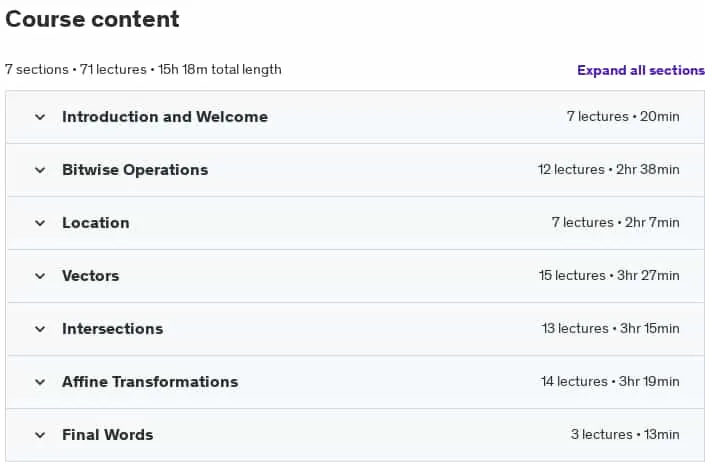Click the 13 lectures 3hr 15min label
705x462 pixels.
click(x=611, y=329)
